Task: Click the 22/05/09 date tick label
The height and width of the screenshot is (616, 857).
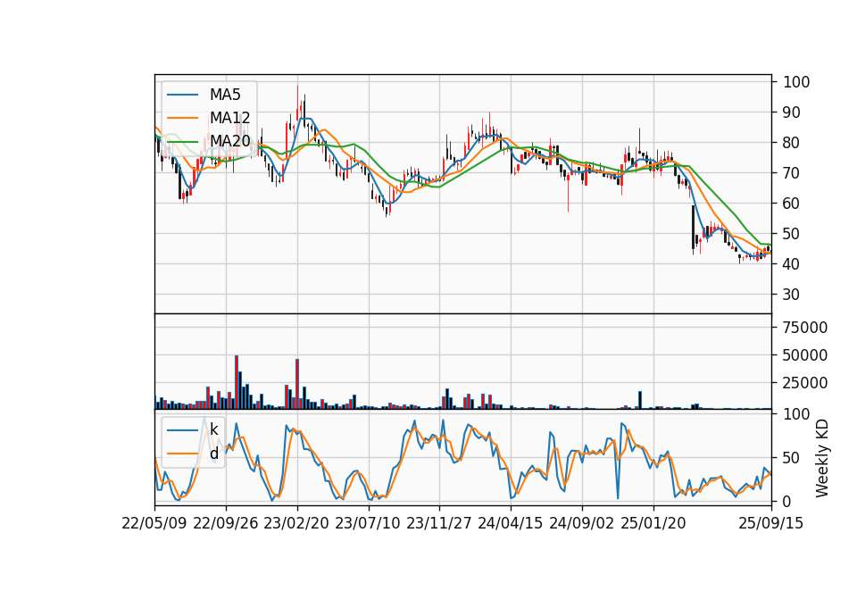Action: click(154, 523)
